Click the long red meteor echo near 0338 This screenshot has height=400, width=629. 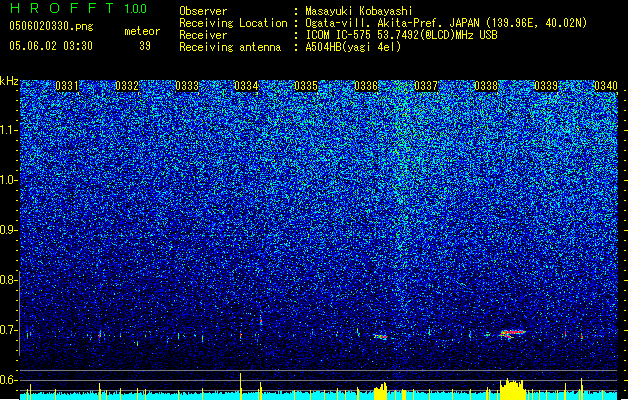(x=512, y=334)
